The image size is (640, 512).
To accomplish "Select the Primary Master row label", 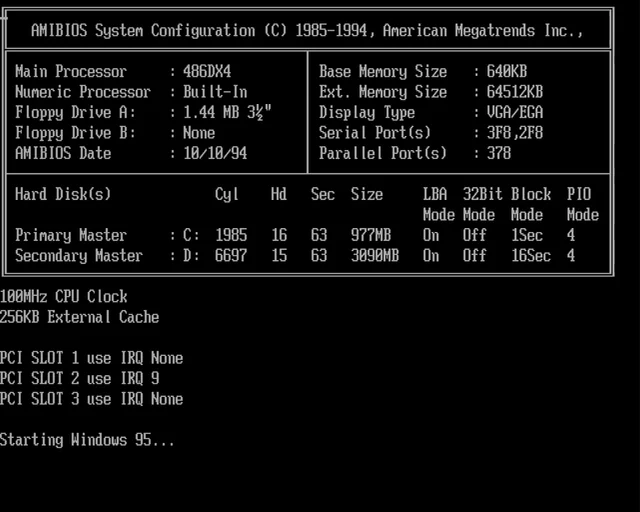I will (71, 236).
